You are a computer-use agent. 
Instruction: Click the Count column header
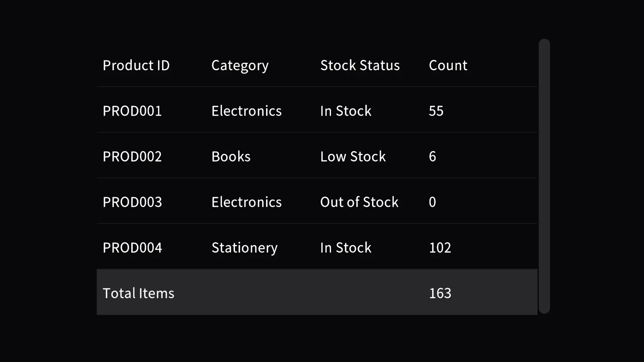(x=448, y=65)
